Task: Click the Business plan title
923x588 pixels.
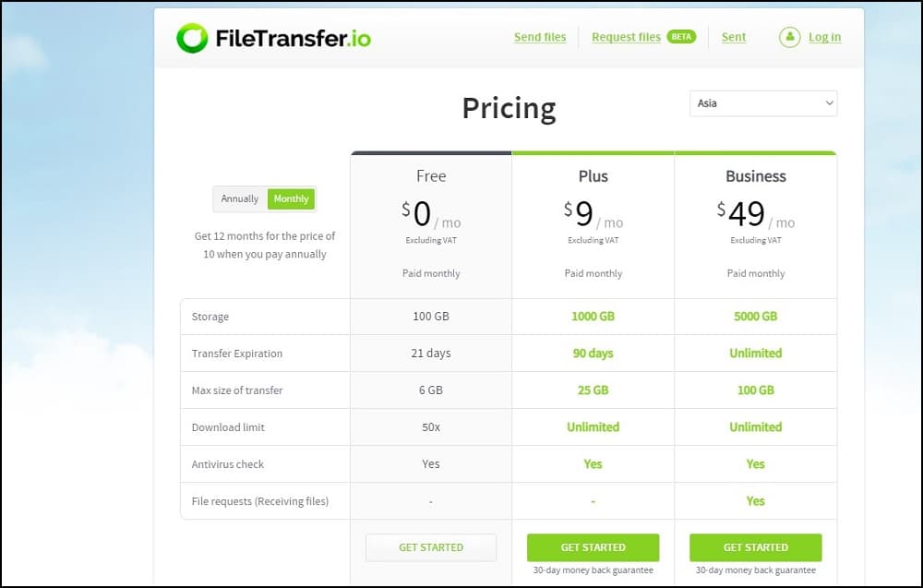Action: [x=755, y=176]
